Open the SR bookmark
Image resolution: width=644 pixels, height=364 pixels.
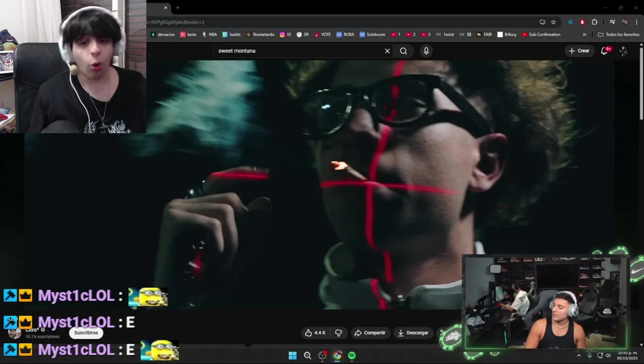tap(303, 34)
